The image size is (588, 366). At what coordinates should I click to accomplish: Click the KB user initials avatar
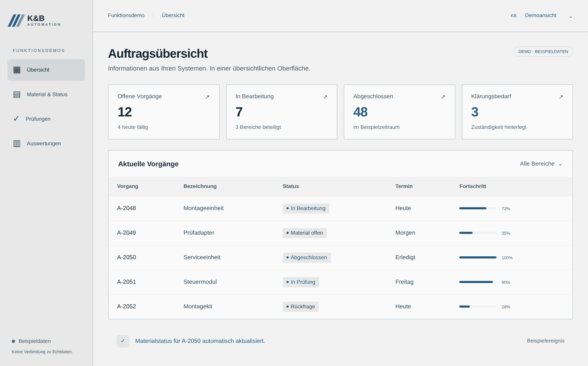(514, 16)
